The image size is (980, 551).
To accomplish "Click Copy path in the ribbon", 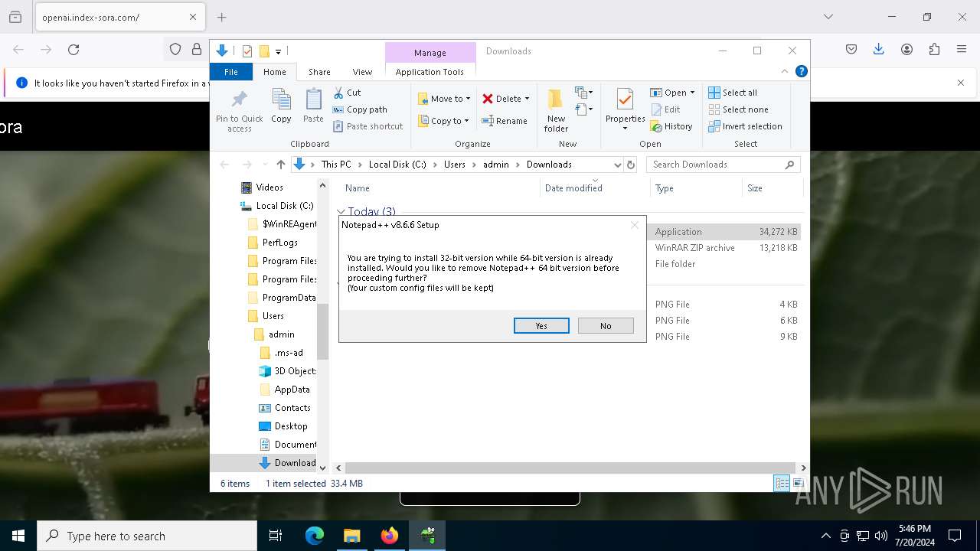I will pyautogui.click(x=360, y=109).
